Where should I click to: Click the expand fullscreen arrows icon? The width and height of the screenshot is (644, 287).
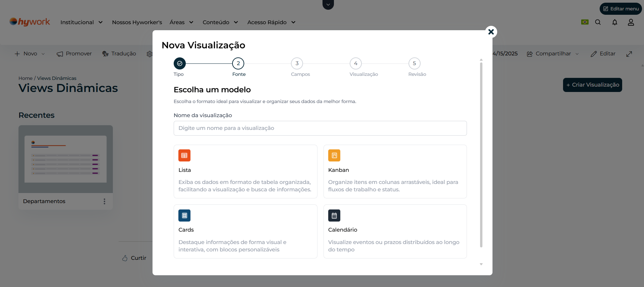pyautogui.click(x=629, y=54)
